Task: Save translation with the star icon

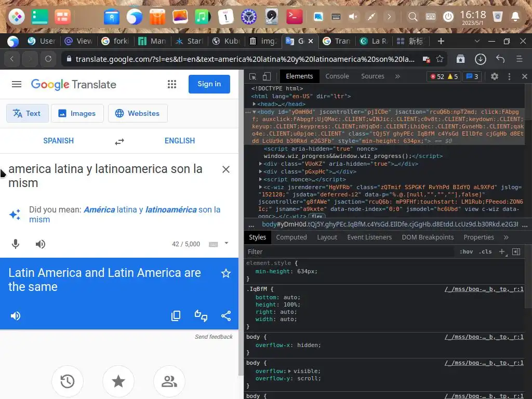Action: [x=226, y=273]
